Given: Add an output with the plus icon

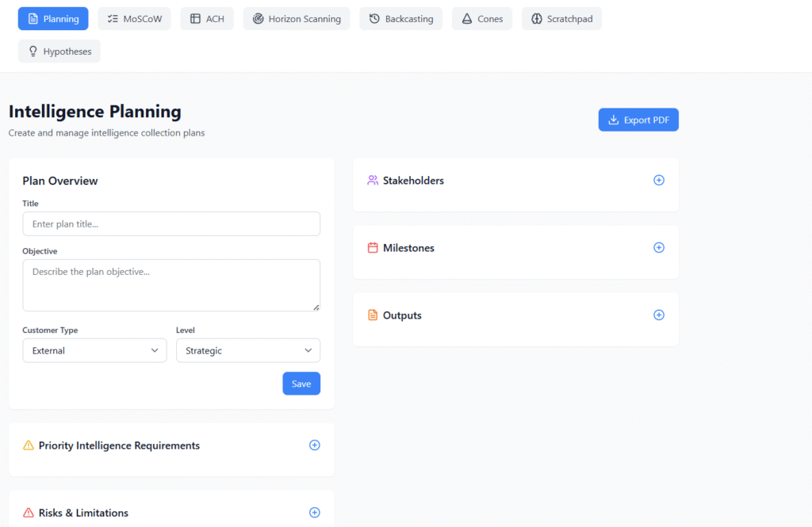Looking at the screenshot, I should tap(658, 315).
